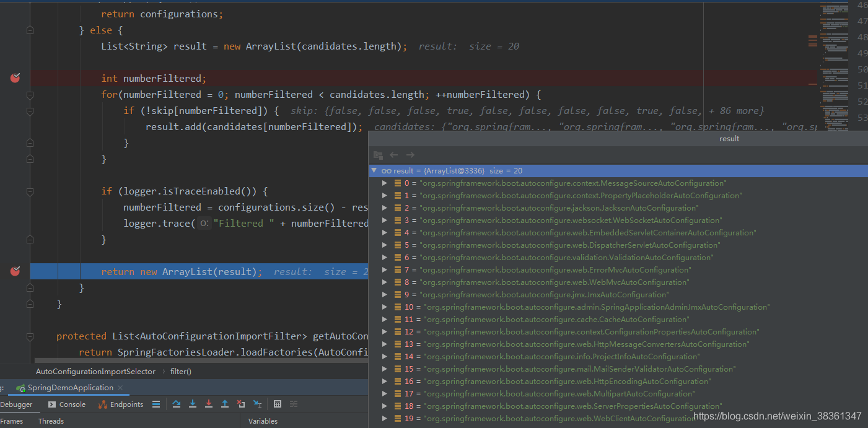
Task: Click the Spring icon of SpringDemoApplication tab
Action: point(20,388)
